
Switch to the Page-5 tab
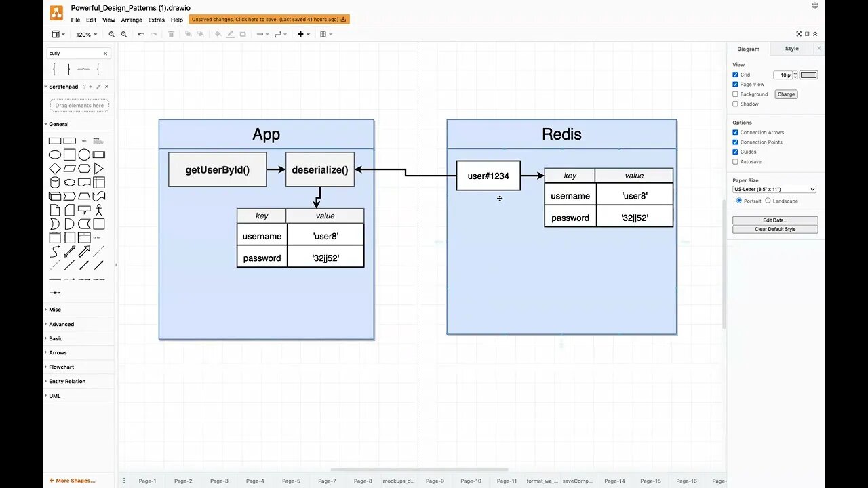(x=291, y=481)
